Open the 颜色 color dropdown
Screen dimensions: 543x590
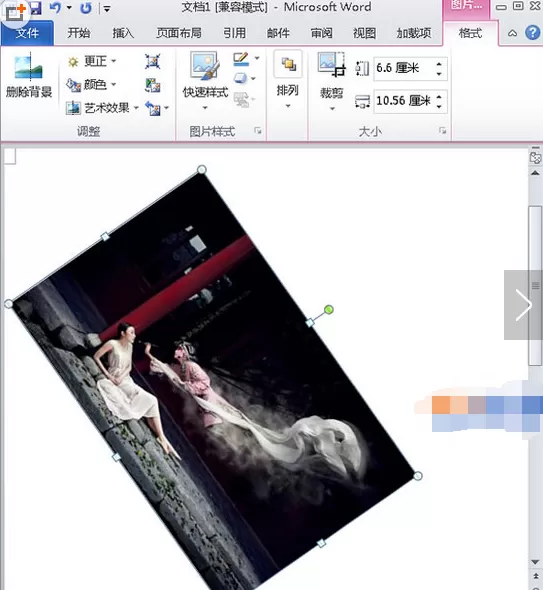pyautogui.click(x=91, y=85)
